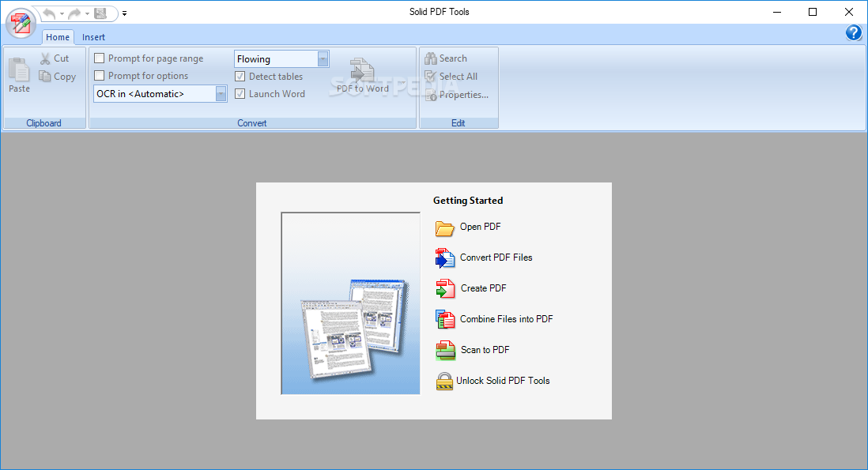Click the Combine Files into PDF icon
The height and width of the screenshot is (470, 868).
click(x=445, y=319)
